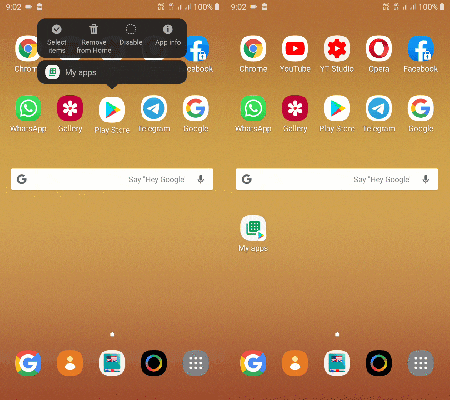Screen dimensions: 450x400
Task: Open Contacts dock icon on right screen
Action: (295, 363)
